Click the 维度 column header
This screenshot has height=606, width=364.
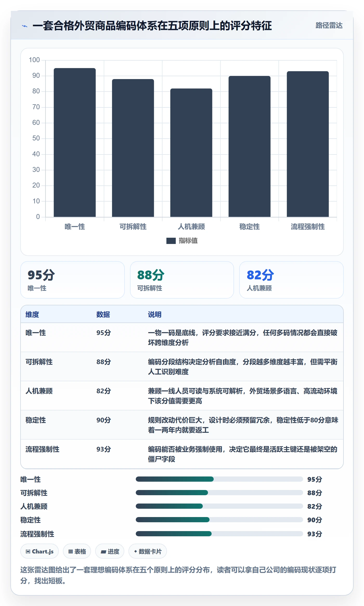(x=32, y=314)
